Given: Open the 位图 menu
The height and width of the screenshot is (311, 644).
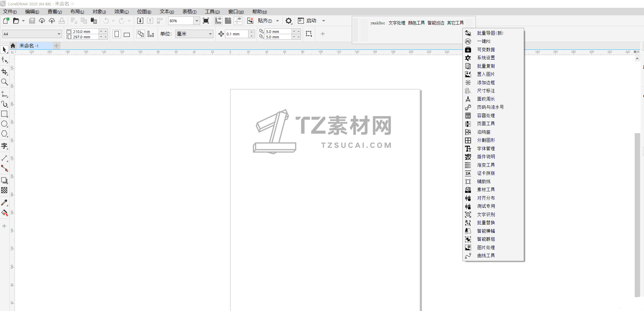Looking at the screenshot, I should click(x=144, y=12).
